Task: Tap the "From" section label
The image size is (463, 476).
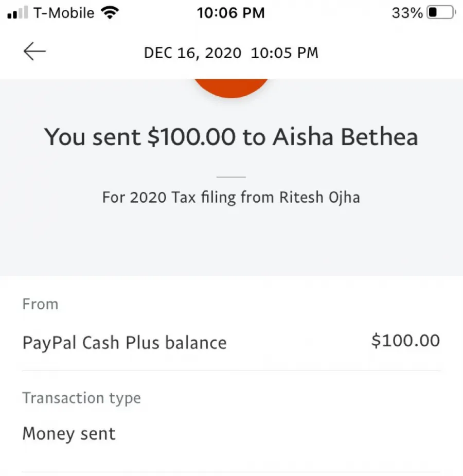Action: [40, 304]
